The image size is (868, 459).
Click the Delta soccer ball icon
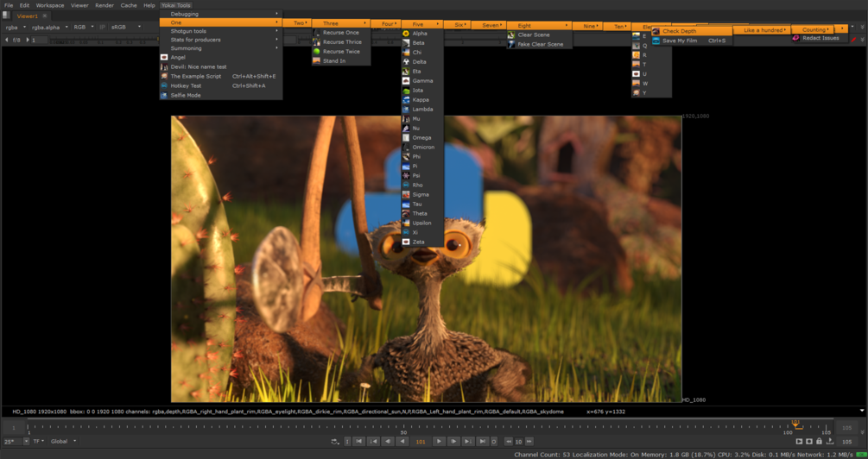406,62
